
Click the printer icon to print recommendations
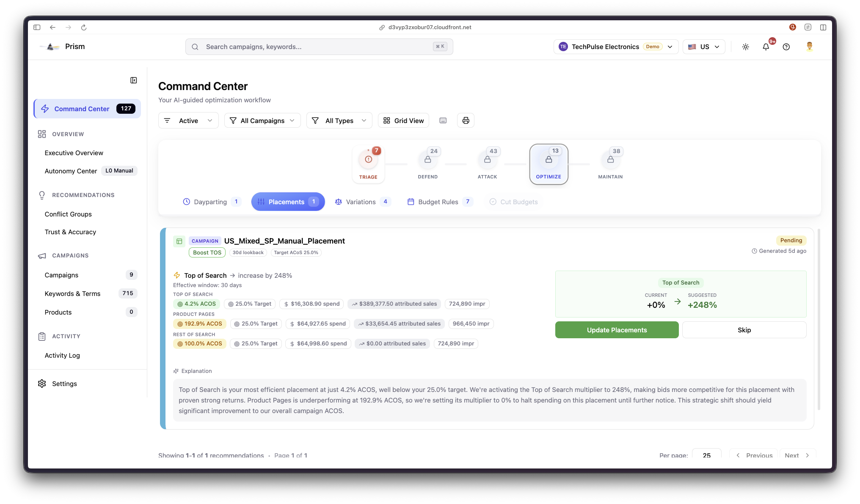(x=466, y=120)
